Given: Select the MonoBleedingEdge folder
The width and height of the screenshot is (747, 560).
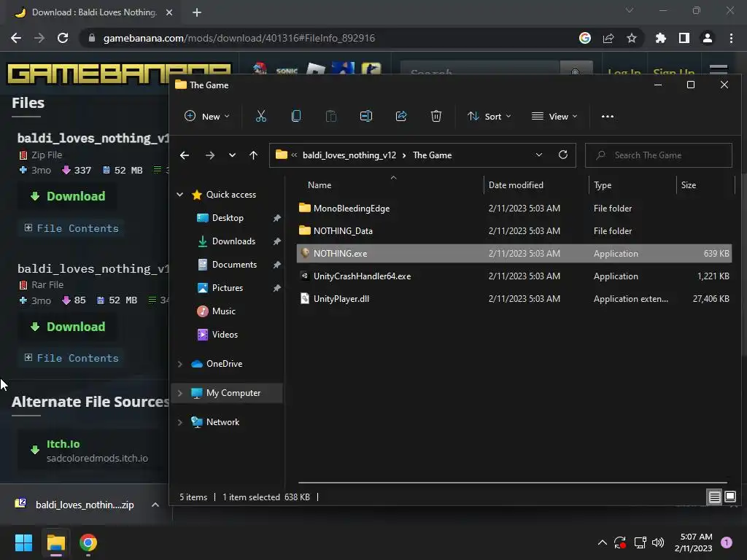Looking at the screenshot, I should click(514, 208).
